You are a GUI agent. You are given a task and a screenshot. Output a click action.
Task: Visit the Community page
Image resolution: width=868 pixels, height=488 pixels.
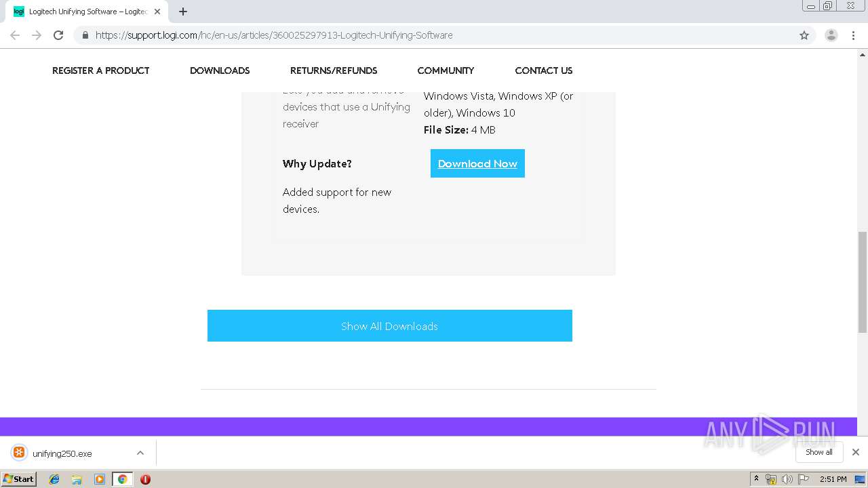pos(446,70)
